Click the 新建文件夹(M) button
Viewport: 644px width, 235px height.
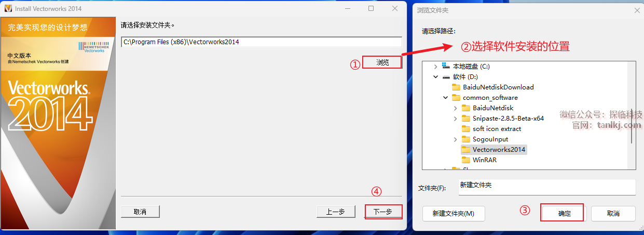pyautogui.click(x=454, y=213)
